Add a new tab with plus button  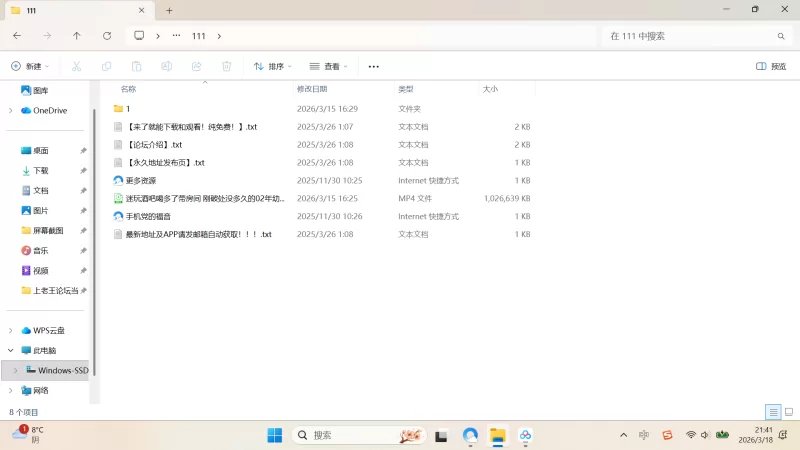pos(169,10)
